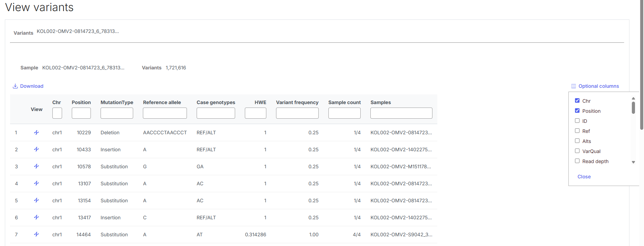Focus the MutationType filter input
The image size is (644, 246).
[117, 113]
